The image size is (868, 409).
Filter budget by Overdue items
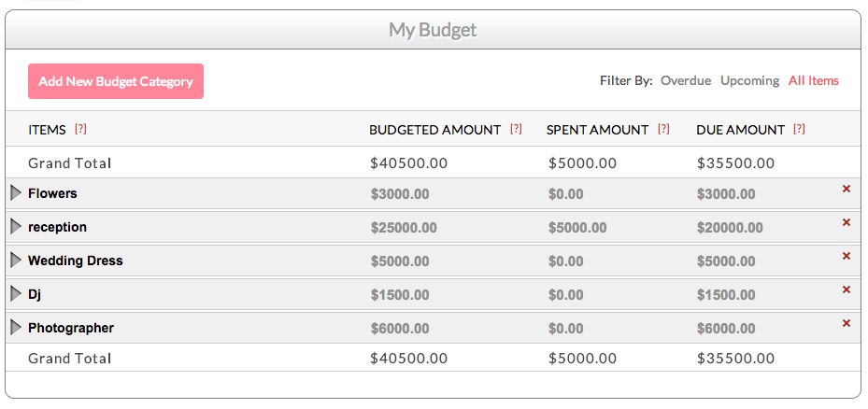[686, 80]
